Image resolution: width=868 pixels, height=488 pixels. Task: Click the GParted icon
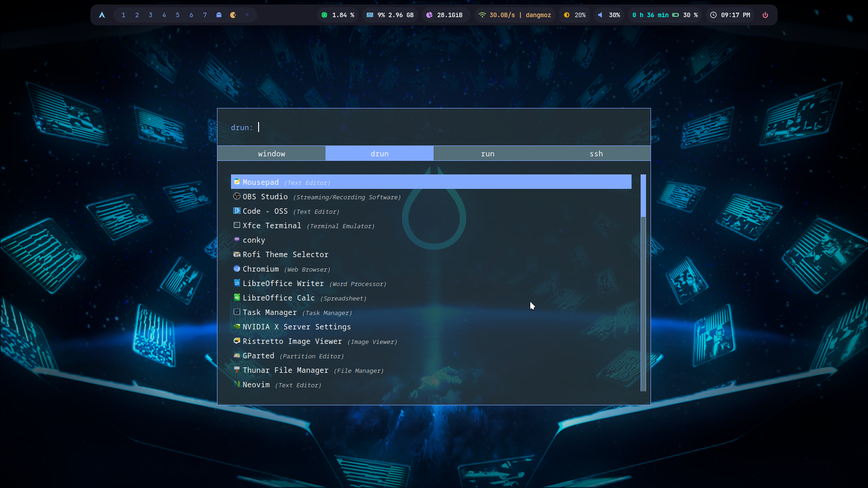point(237,356)
